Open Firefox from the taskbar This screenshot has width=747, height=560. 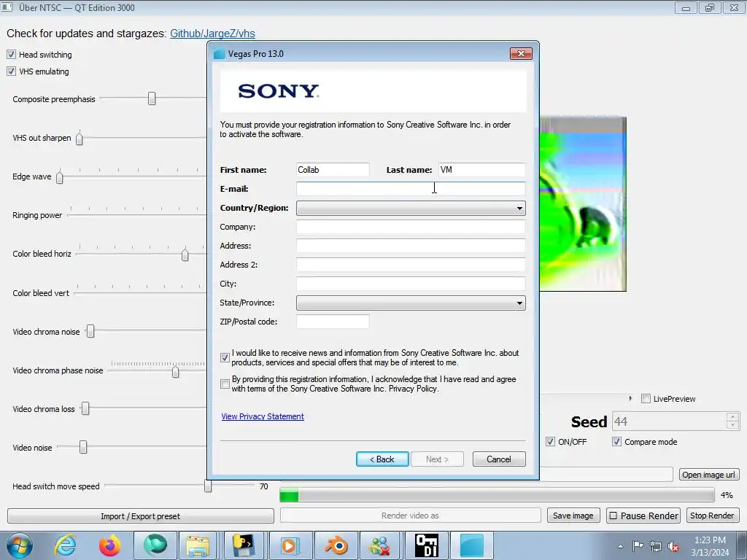[x=109, y=545]
